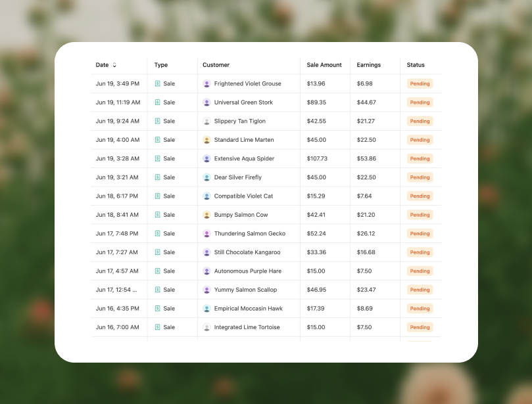Click Pending badge for Bumpy Salmon Cow

coord(420,215)
